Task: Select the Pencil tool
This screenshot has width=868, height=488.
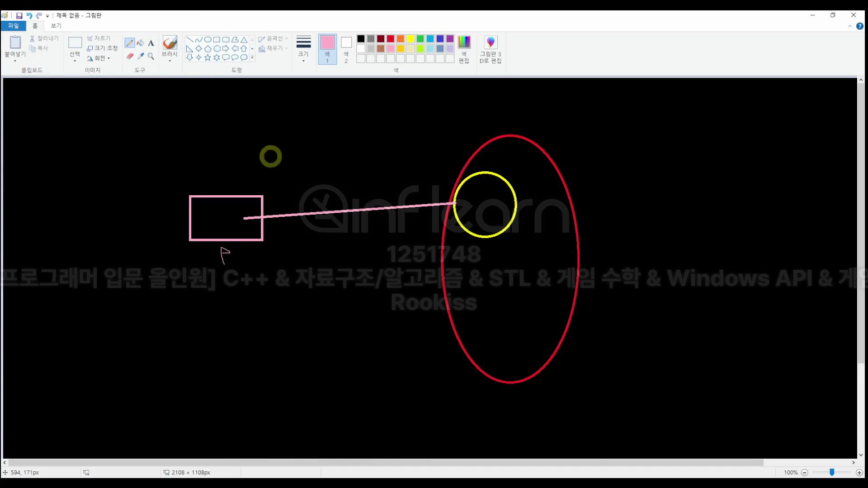Action: 130,43
